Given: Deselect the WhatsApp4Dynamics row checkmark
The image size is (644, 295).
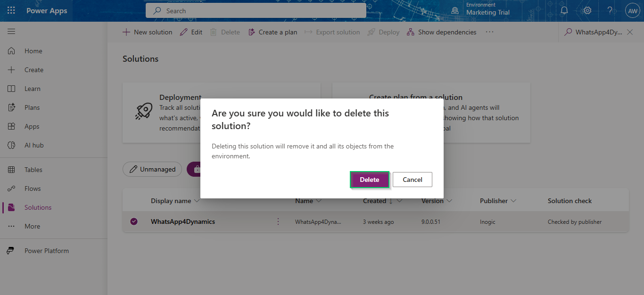Looking at the screenshot, I should click(x=134, y=221).
